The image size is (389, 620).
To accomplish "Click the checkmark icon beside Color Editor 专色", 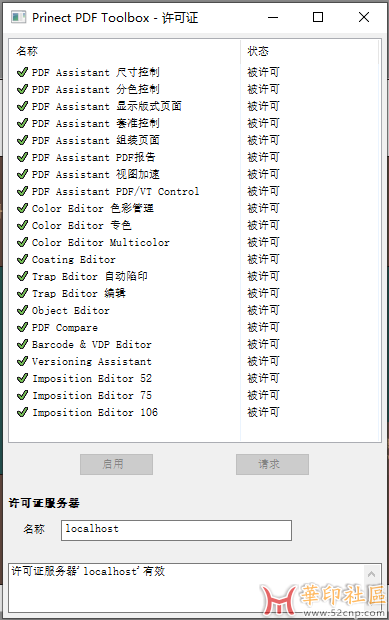I will pyautogui.click(x=22, y=225).
